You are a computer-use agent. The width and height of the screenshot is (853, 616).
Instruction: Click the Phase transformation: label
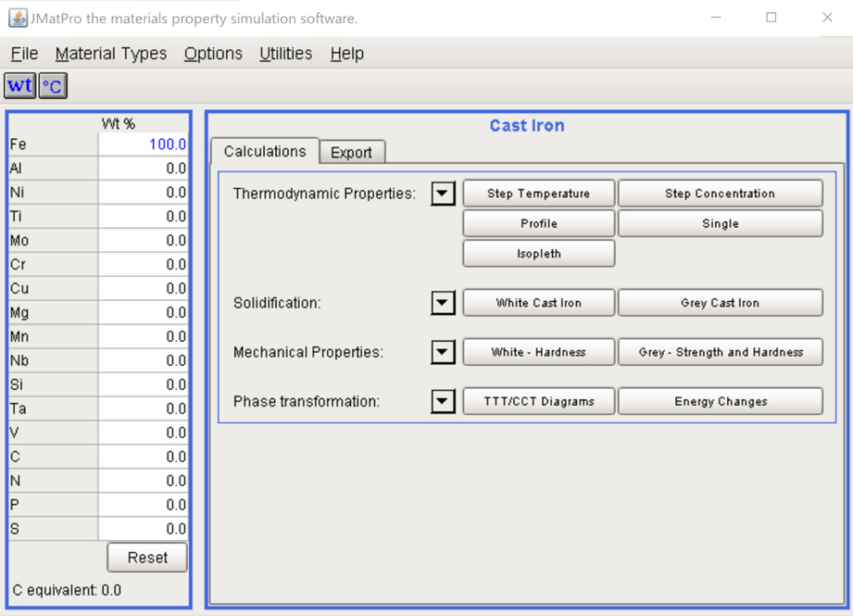307,402
